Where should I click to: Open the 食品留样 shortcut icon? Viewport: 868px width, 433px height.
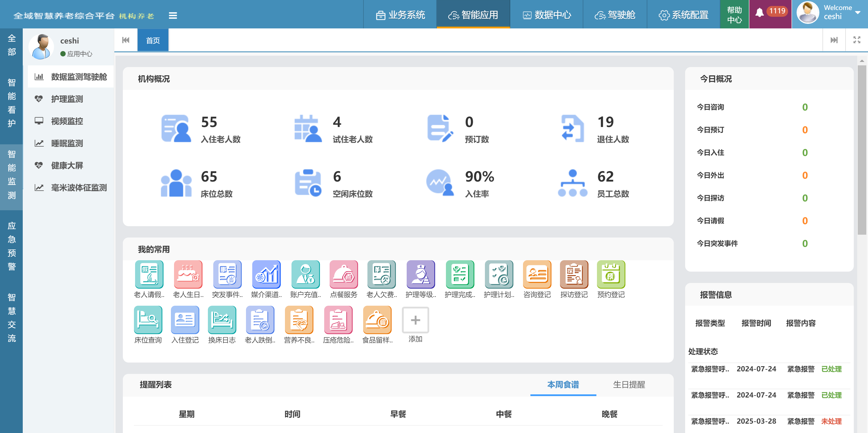tap(377, 320)
